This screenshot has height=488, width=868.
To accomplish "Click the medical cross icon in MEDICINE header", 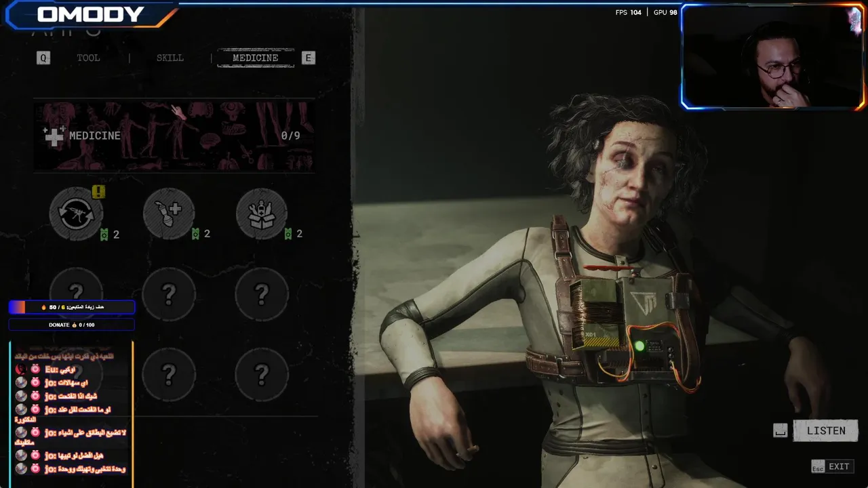I will tap(54, 136).
